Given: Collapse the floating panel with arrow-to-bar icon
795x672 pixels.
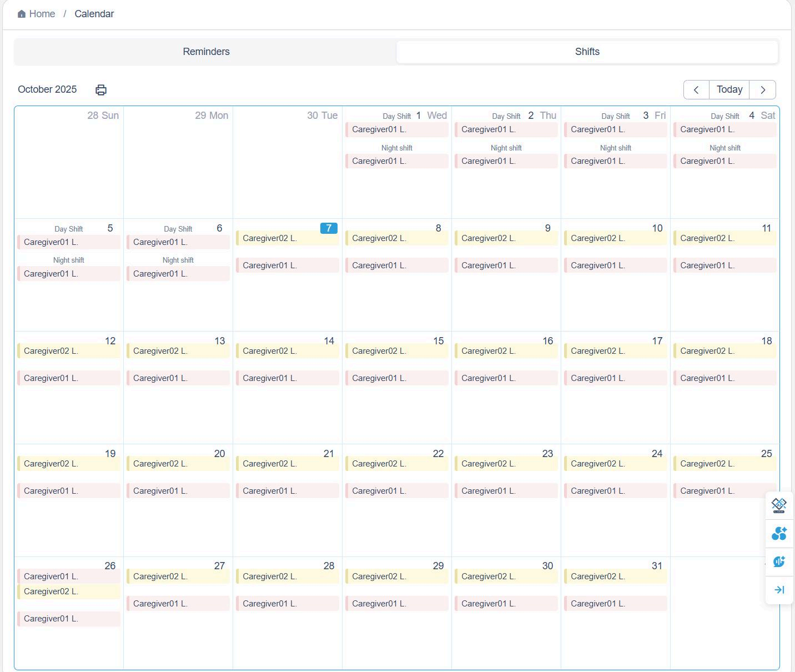Looking at the screenshot, I should pos(779,590).
